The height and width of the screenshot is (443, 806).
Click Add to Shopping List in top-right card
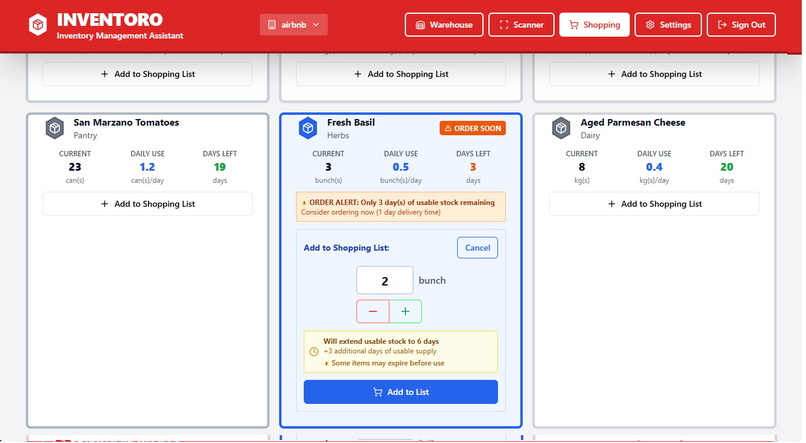[654, 74]
